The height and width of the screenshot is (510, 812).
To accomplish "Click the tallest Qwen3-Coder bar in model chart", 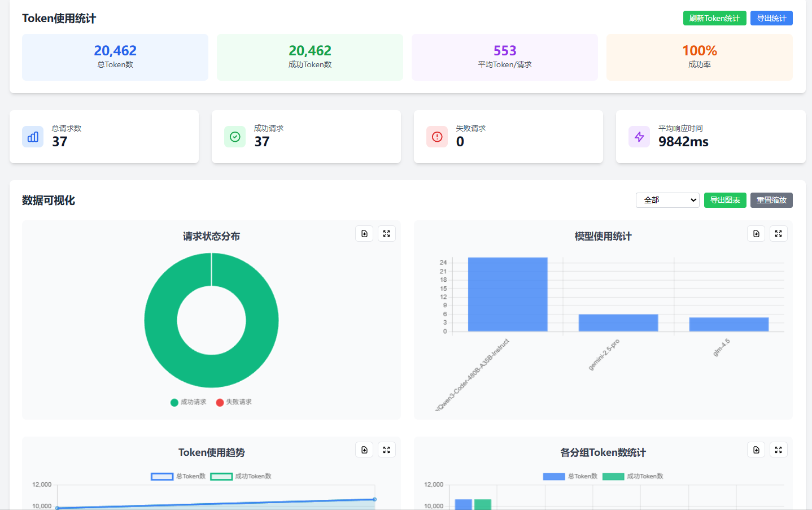I will tap(508, 294).
